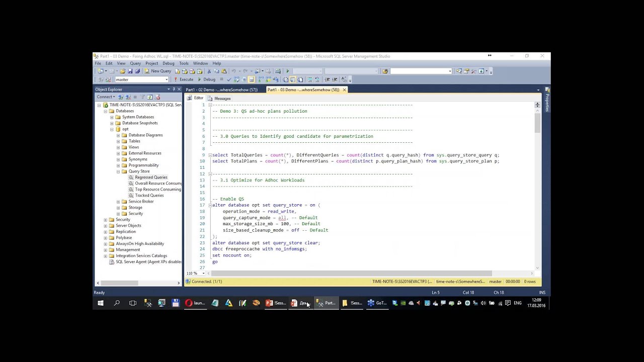Execute the current query

click(x=184, y=79)
